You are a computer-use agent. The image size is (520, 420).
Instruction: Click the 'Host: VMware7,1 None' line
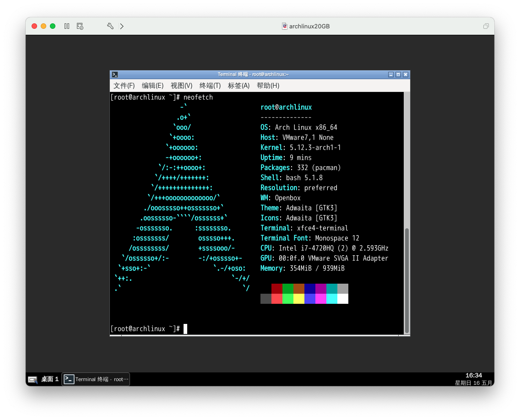pyautogui.click(x=297, y=138)
